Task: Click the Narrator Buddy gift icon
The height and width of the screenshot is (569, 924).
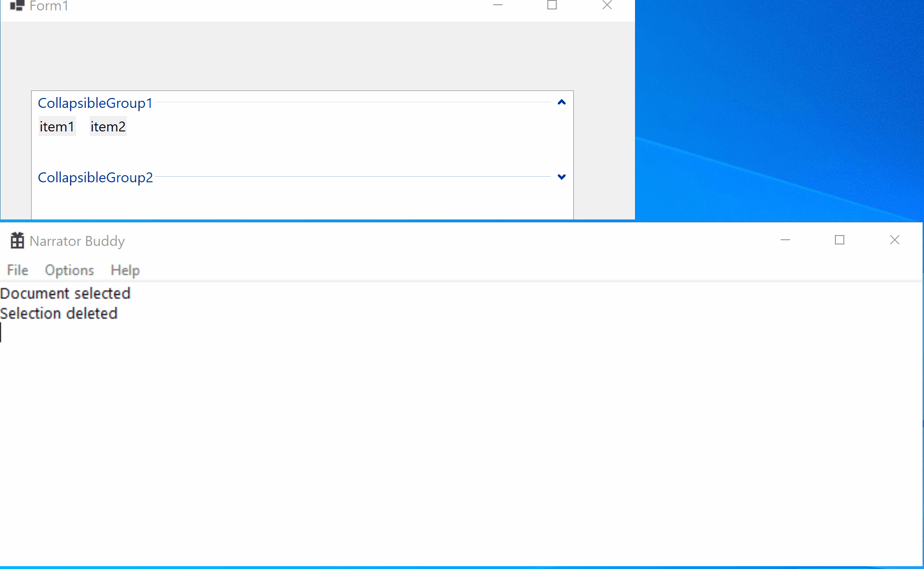Action: tap(17, 240)
